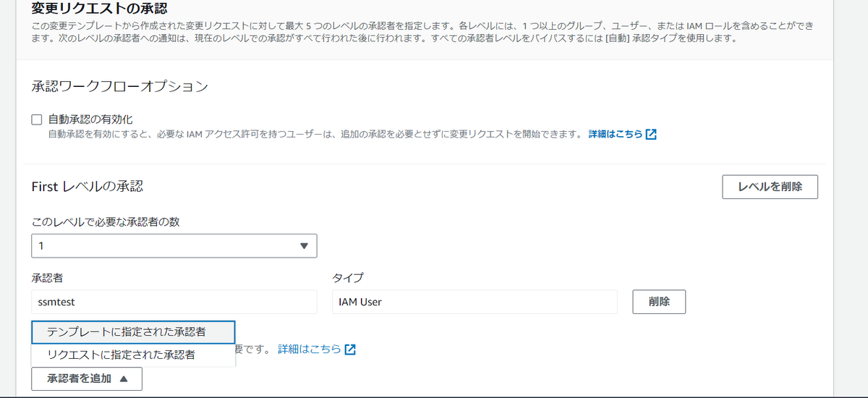Click the First レベルの承認 heading
868x398 pixels.
(x=88, y=186)
